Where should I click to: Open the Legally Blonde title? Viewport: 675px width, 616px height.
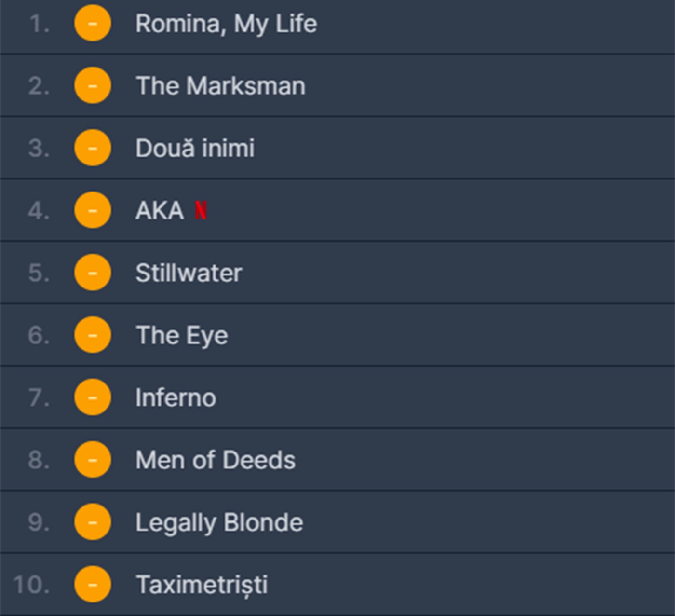click(219, 522)
